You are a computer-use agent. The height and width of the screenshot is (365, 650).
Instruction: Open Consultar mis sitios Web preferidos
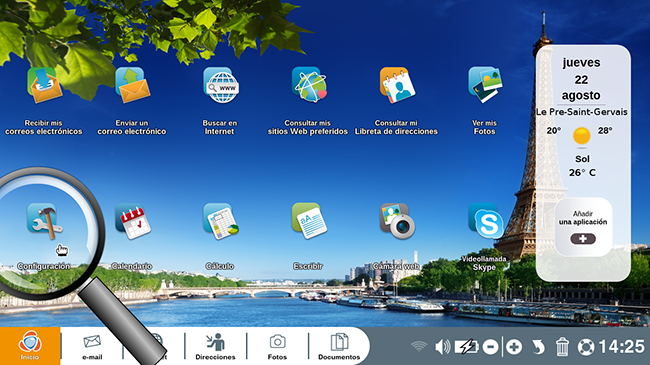click(309, 85)
